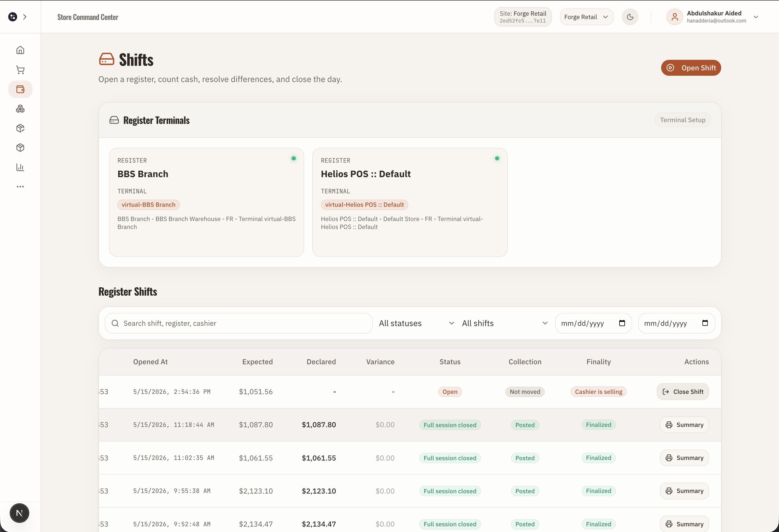
Task: Click the Shifts page heading icon
Action: tap(106, 59)
